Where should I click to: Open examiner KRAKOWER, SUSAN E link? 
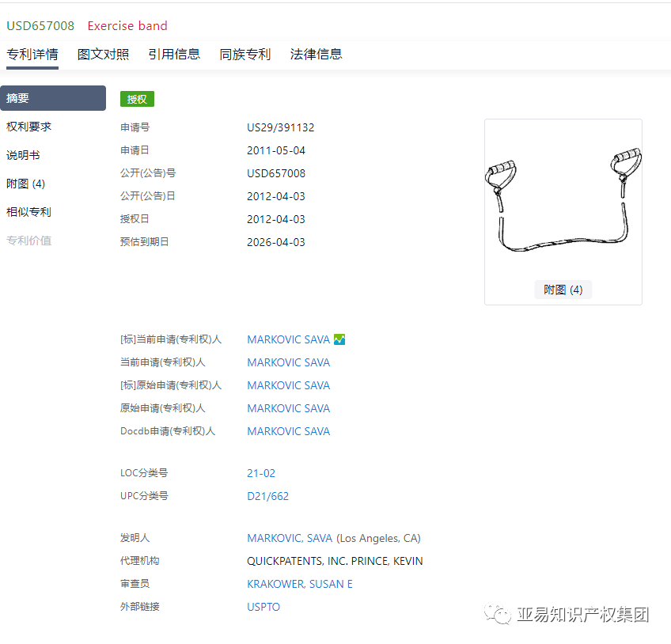[x=300, y=584]
